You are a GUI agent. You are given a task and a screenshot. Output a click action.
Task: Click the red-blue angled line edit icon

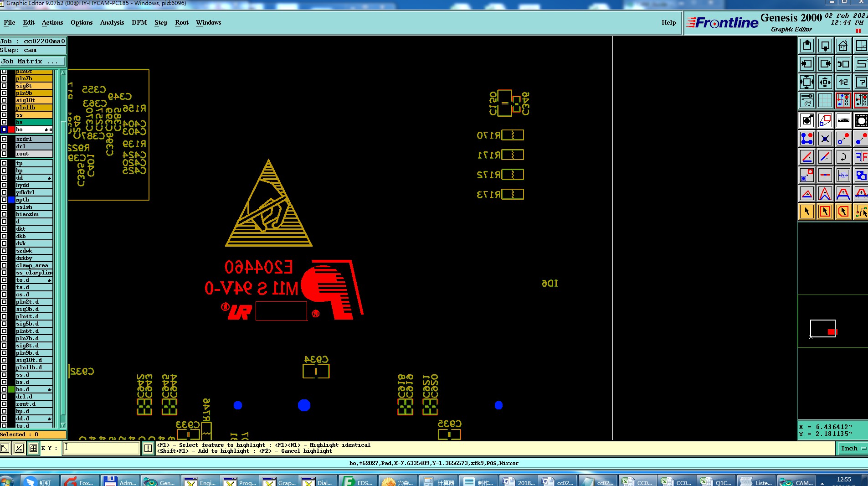[825, 157]
